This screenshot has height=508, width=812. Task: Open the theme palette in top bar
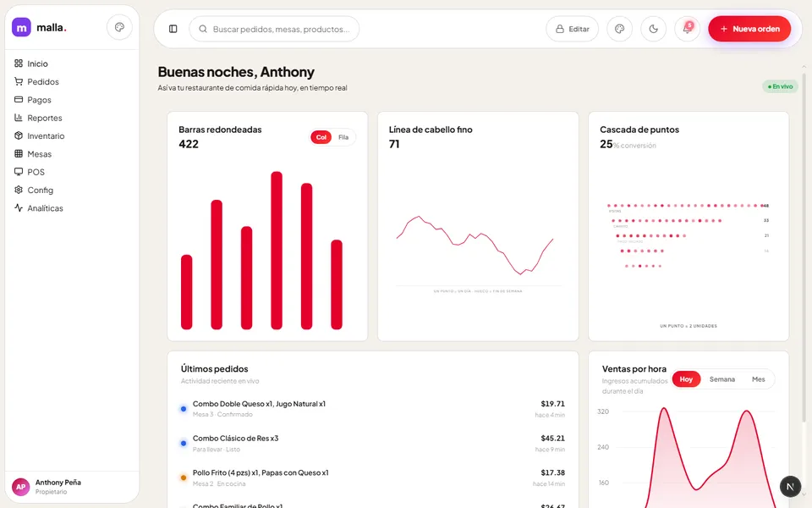pos(619,29)
